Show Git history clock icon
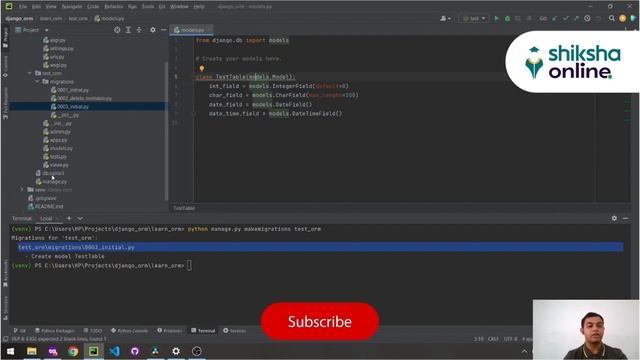Screen dimensions: 640x360 [587, 18]
